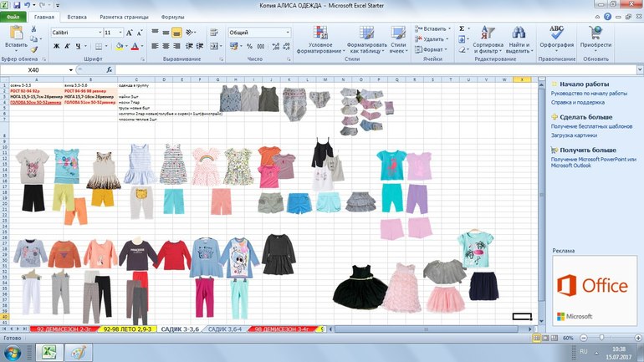Toggle bold (Ж) formatting
Viewport: 644px width, 362px height.
point(56,47)
